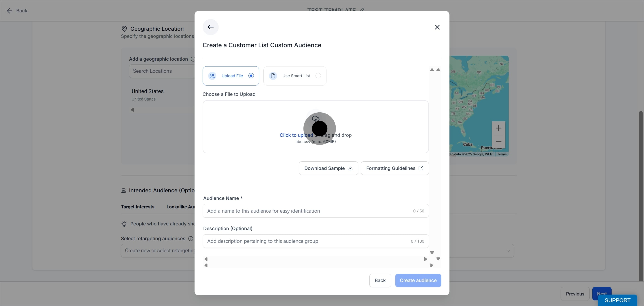This screenshot has height=306, width=644.
Task: Switch to the Target Interests tab
Action: (x=138, y=207)
